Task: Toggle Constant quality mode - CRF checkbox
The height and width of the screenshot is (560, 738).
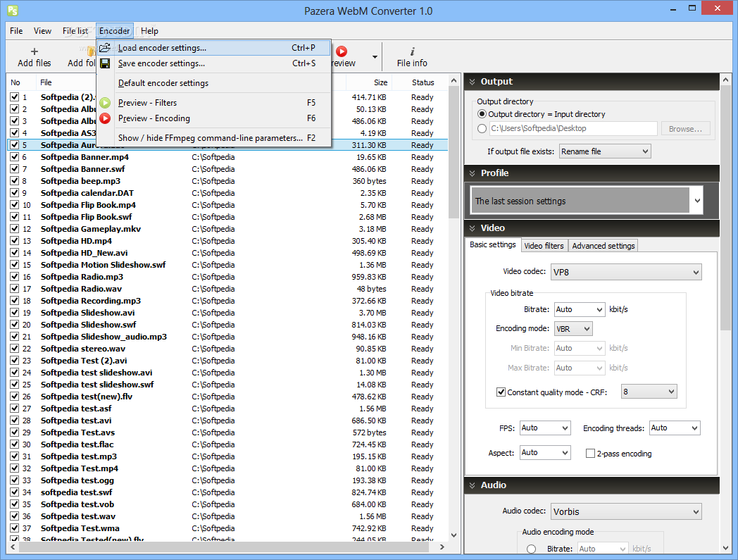Action: (501, 392)
